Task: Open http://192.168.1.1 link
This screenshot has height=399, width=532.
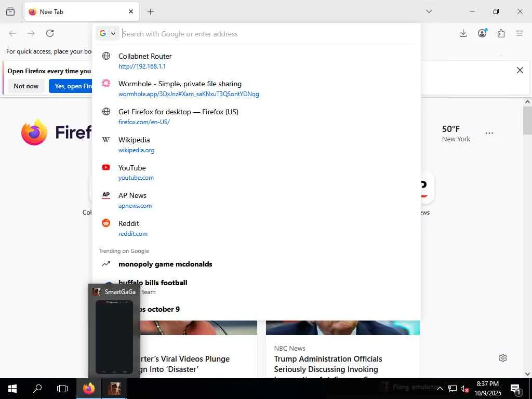Action: pos(142,66)
